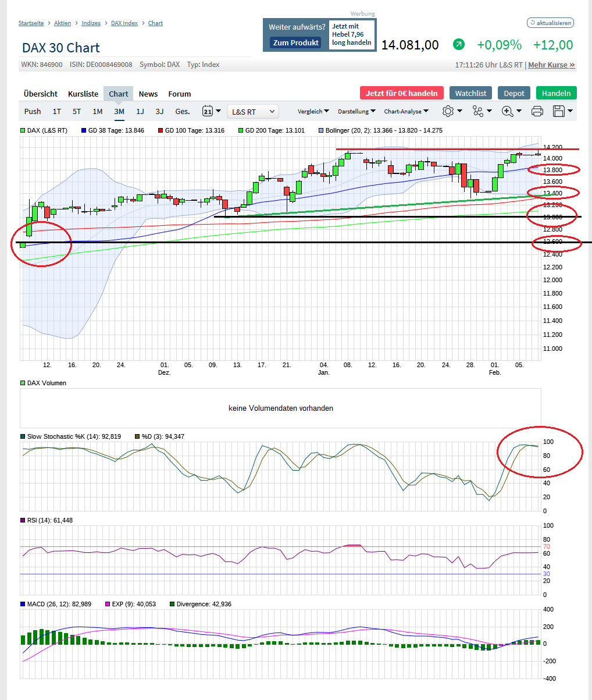Viewport: 592px width, 700px height.
Task: Click the DAX (L&S RT) green legend swatch
Action: tap(22, 130)
